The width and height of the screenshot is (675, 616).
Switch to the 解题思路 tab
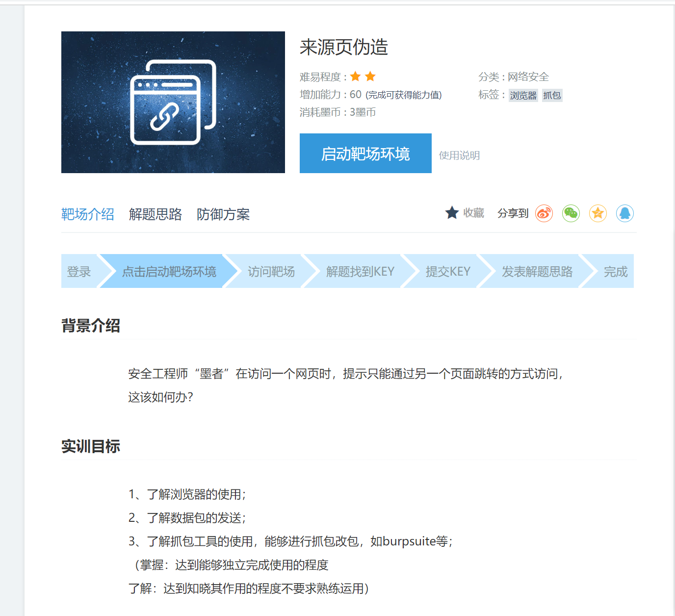click(x=156, y=214)
